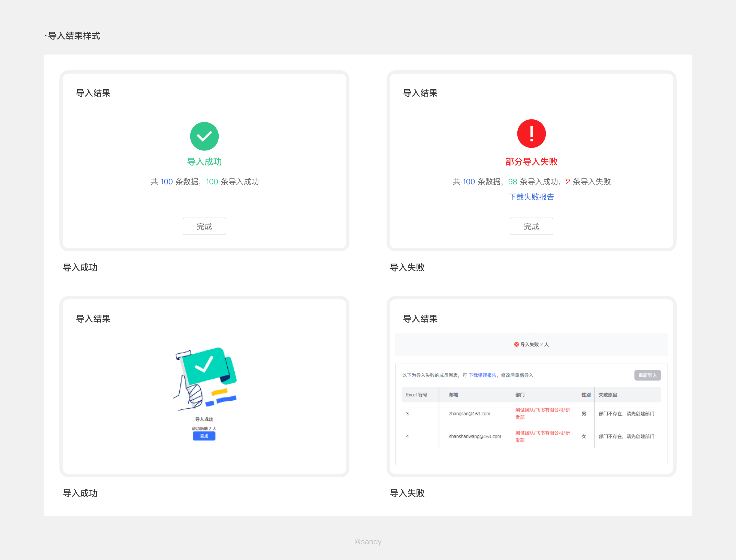The height and width of the screenshot is (560, 736).
Task: Click the 部门 column header
Action: point(520,395)
